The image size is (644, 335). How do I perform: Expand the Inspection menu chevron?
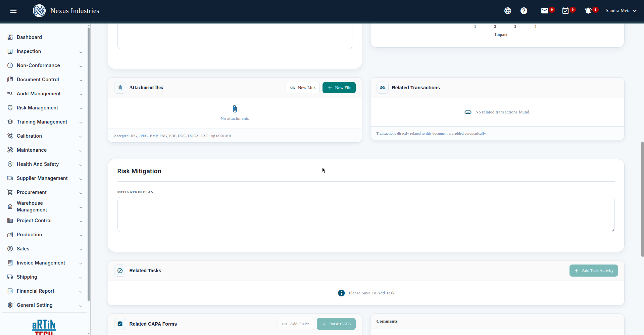point(81,52)
